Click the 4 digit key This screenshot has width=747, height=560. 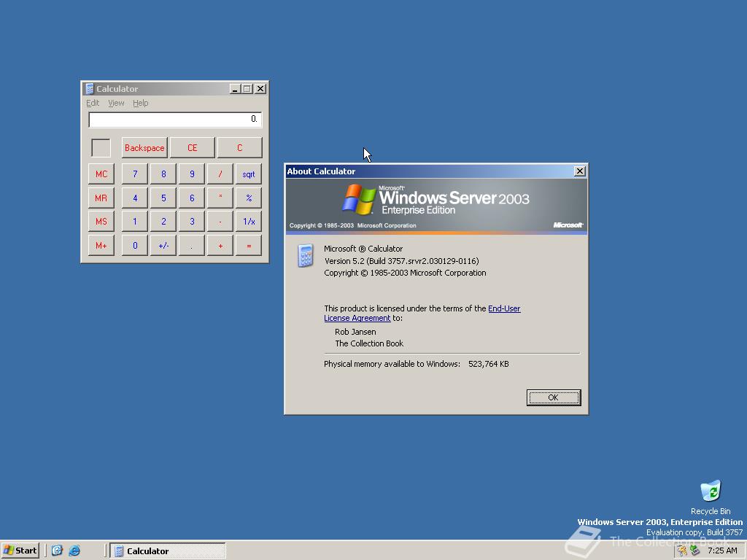click(x=135, y=198)
